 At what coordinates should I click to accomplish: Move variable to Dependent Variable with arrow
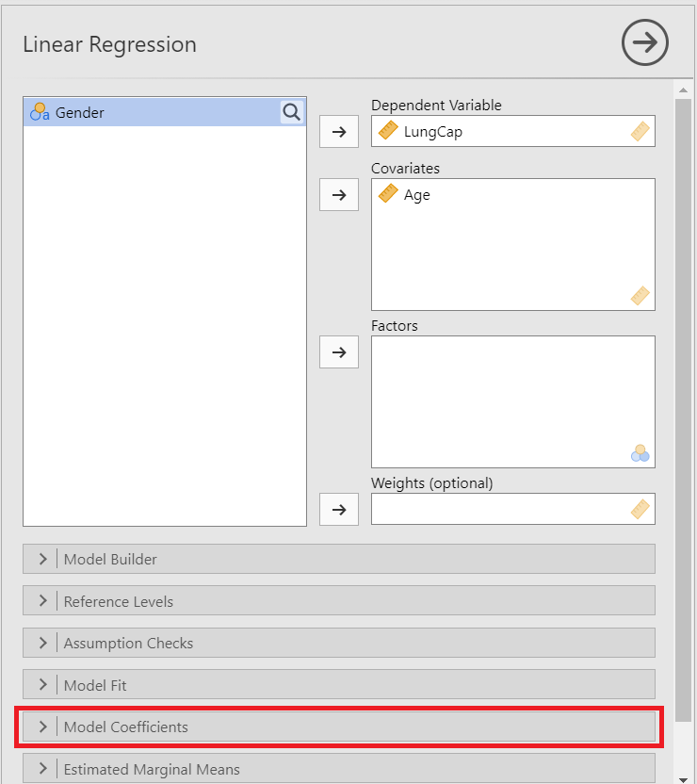339,132
